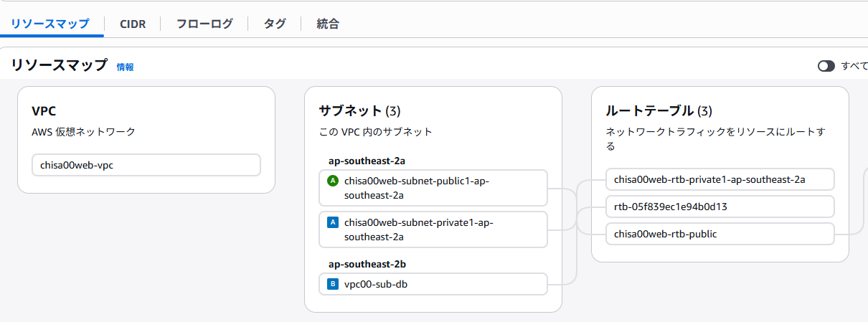868x322 pixels.
Task: Select route table rtb-05f839ec1e94b0d13
Action: (x=720, y=207)
